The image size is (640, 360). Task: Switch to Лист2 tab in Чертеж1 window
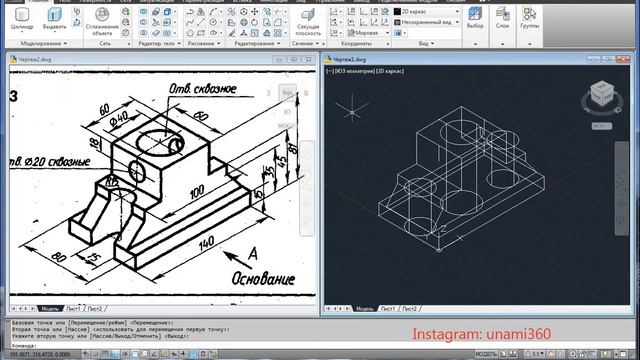pyautogui.click(x=410, y=309)
